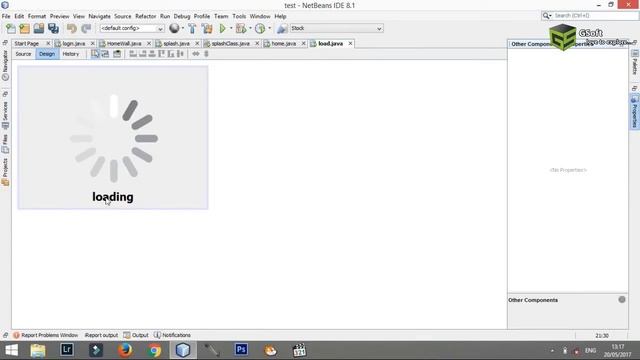The image size is (640, 360).
Task: Click the New Project toolbar icon
Action: (x=24, y=29)
